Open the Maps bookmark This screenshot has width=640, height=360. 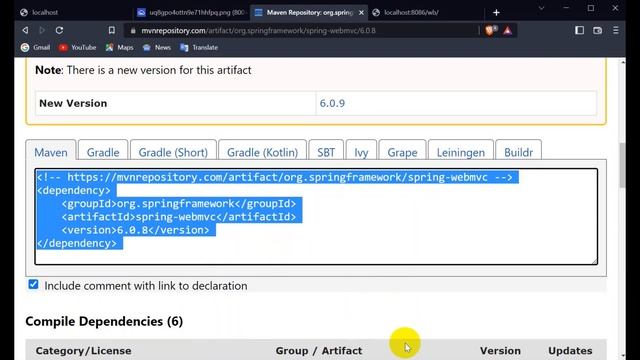coord(120,47)
